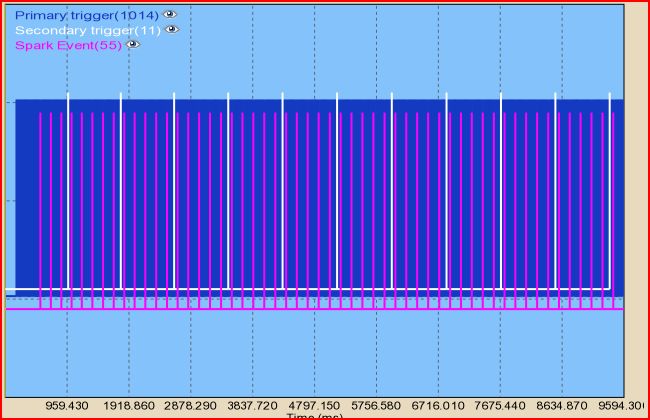This screenshot has width=650, height=420.
Task: Hide the Secondary trigger trace via eye icon
Action: (x=171, y=30)
